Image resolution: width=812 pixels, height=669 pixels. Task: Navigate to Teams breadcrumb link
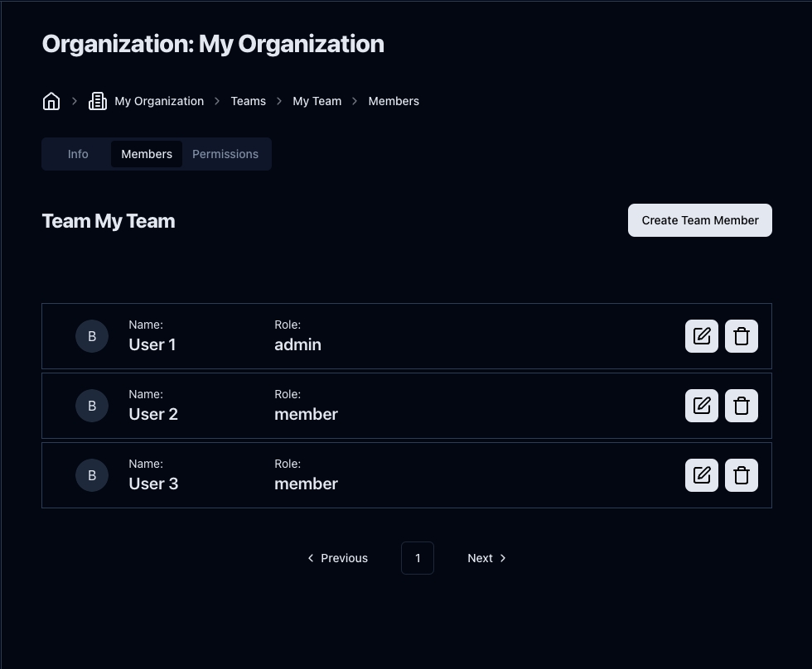(x=249, y=101)
